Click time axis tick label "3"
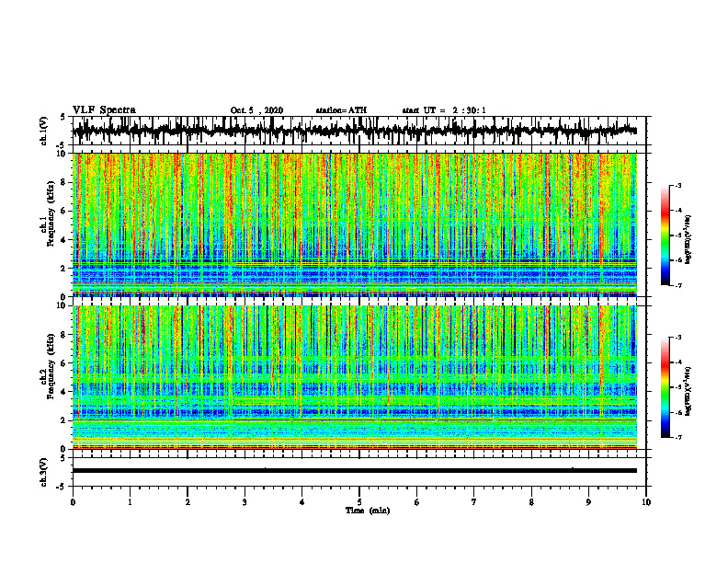Screen dimensions: 728x563 (245, 502)
